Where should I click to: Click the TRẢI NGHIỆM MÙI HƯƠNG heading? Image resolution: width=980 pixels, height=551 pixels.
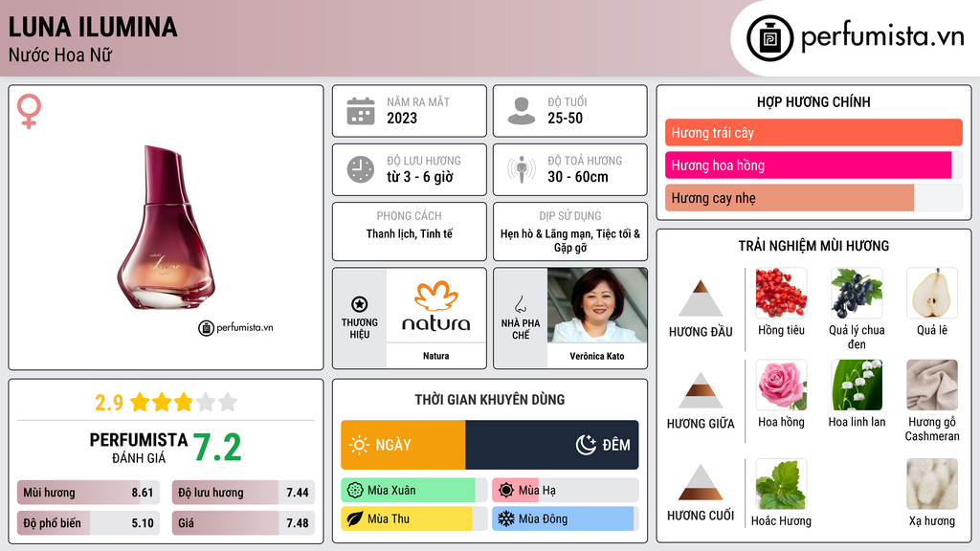(x=813, y=246)
